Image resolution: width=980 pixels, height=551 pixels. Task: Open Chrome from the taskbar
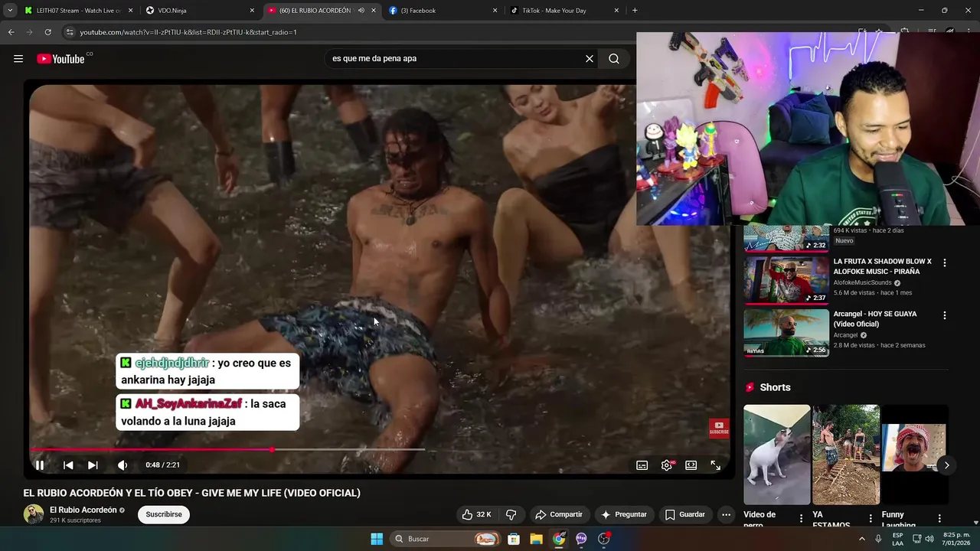point(559,539)
